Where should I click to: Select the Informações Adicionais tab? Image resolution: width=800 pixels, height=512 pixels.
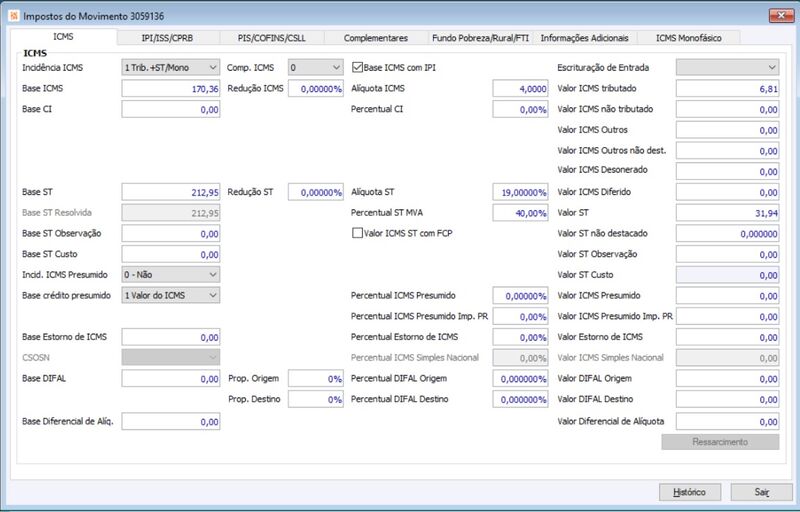(x=585, y=38)
